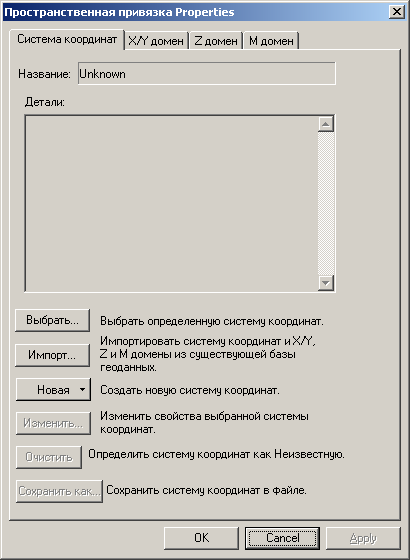
Task: Switch to the Z домен tab
Action: [216, 41]
